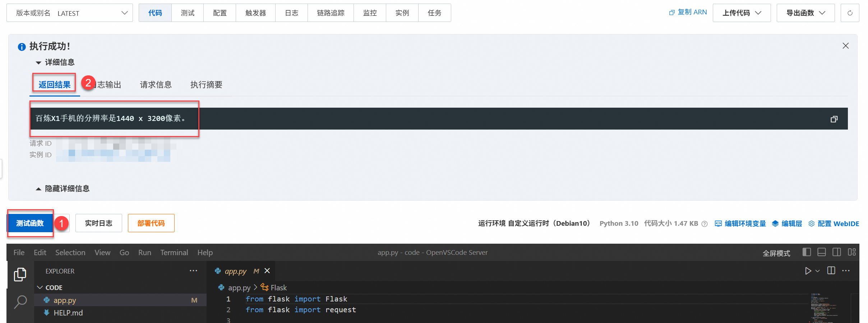Open the VS Code Explorer activity icon
Viewport: 868px width, 323px height.
[20, 275]
